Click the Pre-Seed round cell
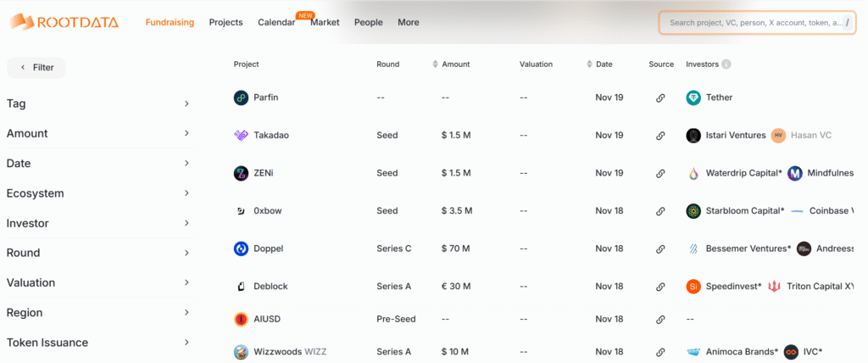 click(397, 319)
